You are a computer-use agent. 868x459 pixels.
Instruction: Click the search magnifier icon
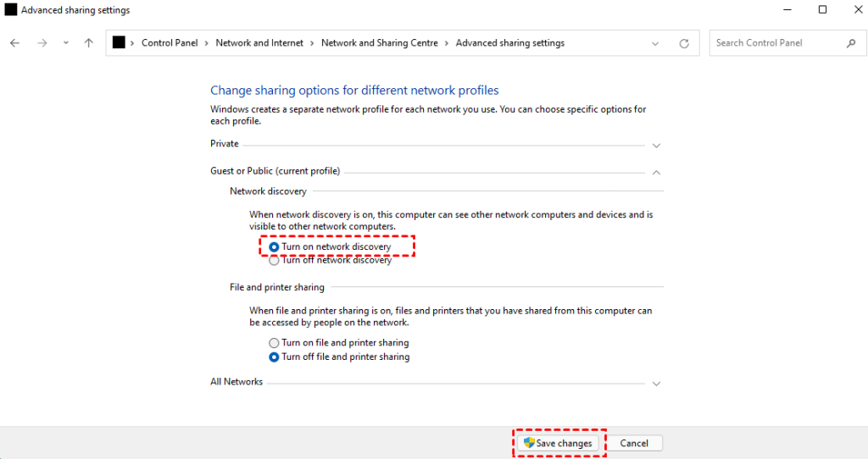tap(851, 43)
